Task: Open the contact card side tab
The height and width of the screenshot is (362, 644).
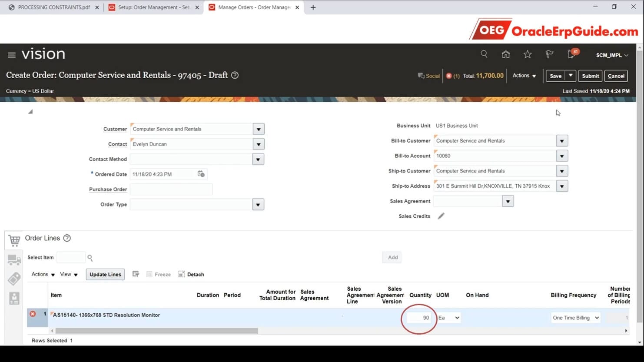Action: pyautogui.click(x=14, y=298)
